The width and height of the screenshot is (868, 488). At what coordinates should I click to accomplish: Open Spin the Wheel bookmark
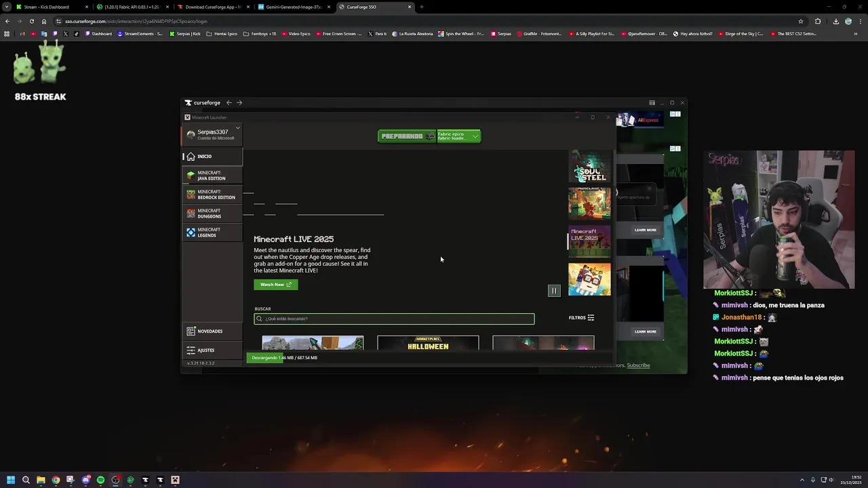pos(461,34)
